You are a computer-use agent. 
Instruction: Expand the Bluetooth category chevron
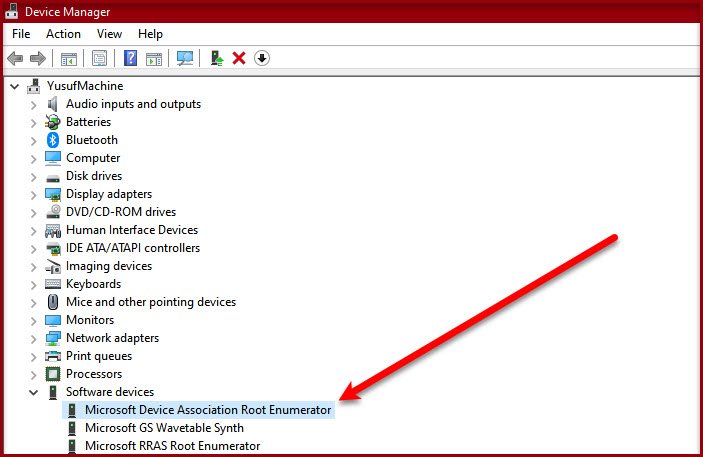(x=34, y=141)
